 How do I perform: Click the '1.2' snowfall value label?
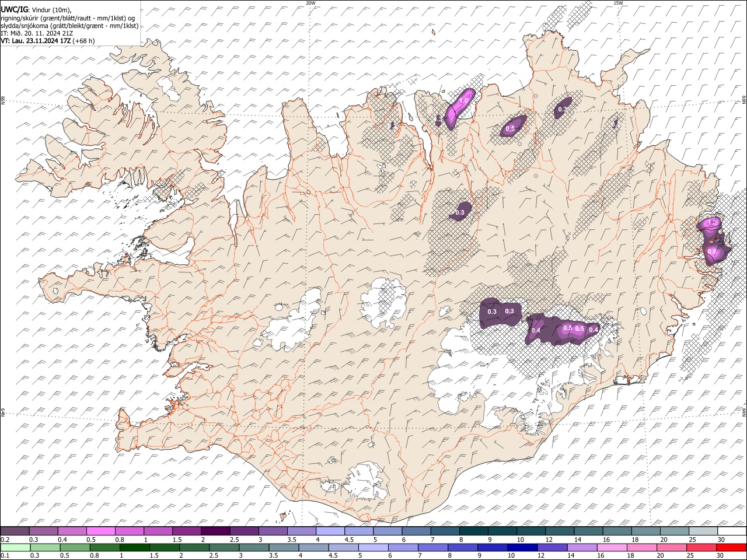[x=712, y=223]
